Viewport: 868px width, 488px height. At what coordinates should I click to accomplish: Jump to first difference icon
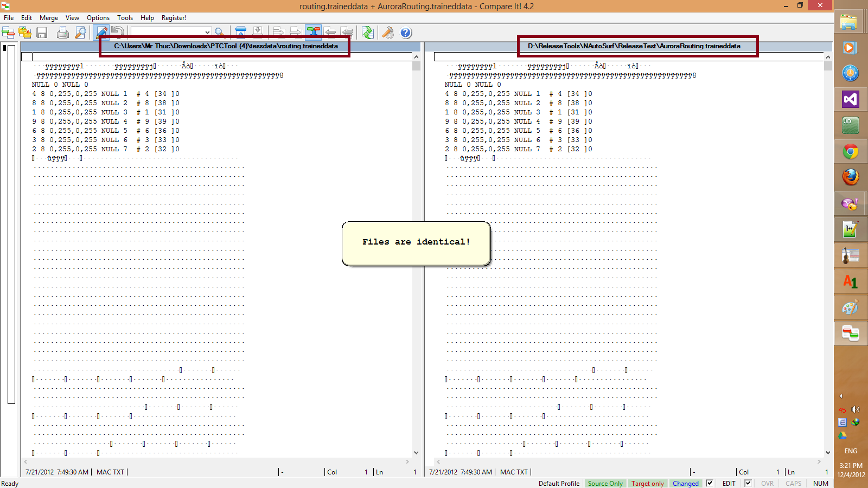pyautogui.click(x=241, y=33)
